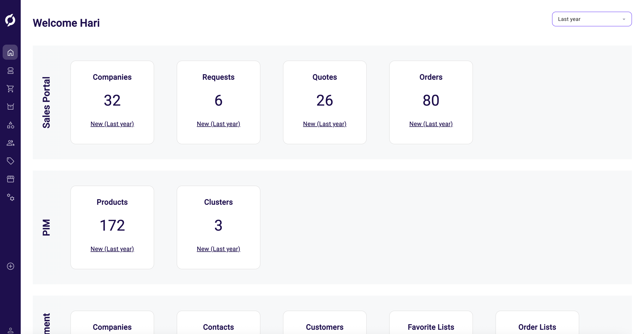The height and width of the screenshot is (334, 644).
Task: Open the user profile icon at bottom
Action: (10, 330)
